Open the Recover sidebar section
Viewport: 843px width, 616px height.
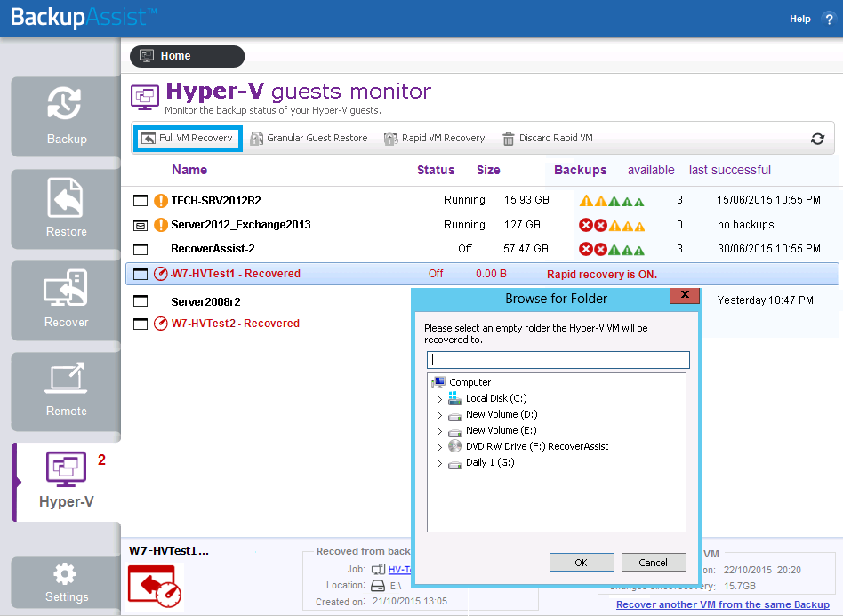pyautogui.click(x=66, y=300)
